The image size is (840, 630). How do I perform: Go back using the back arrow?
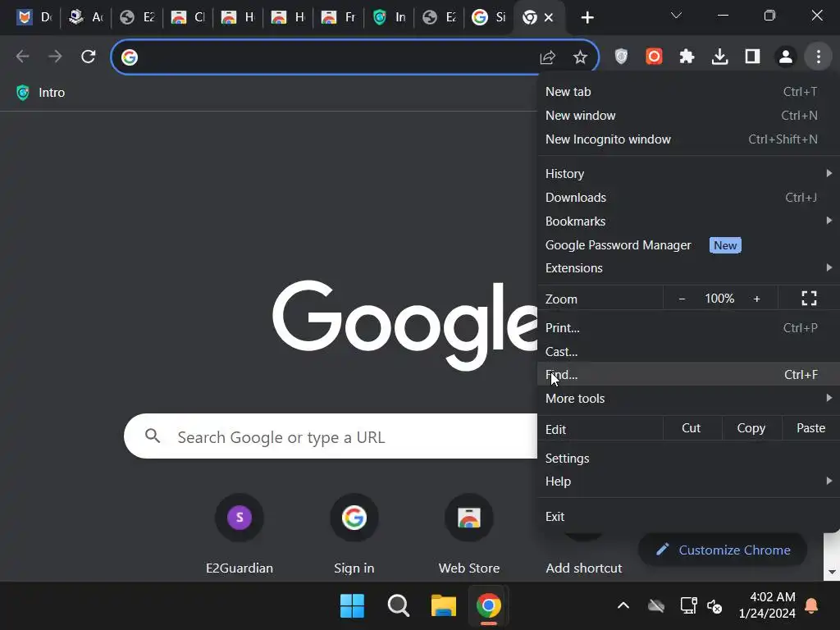[22, 57]
